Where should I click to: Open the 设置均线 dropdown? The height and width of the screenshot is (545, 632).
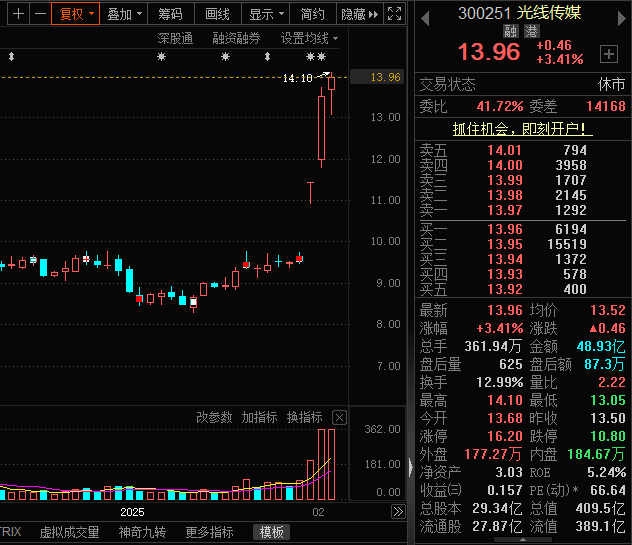(x=309, y=38)
